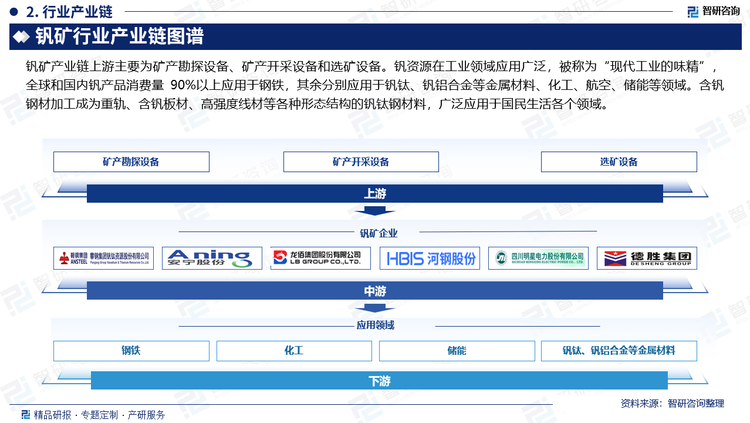Click the small logo in the footer beside 精品研报
750x423 pixels.
point(26,414)
